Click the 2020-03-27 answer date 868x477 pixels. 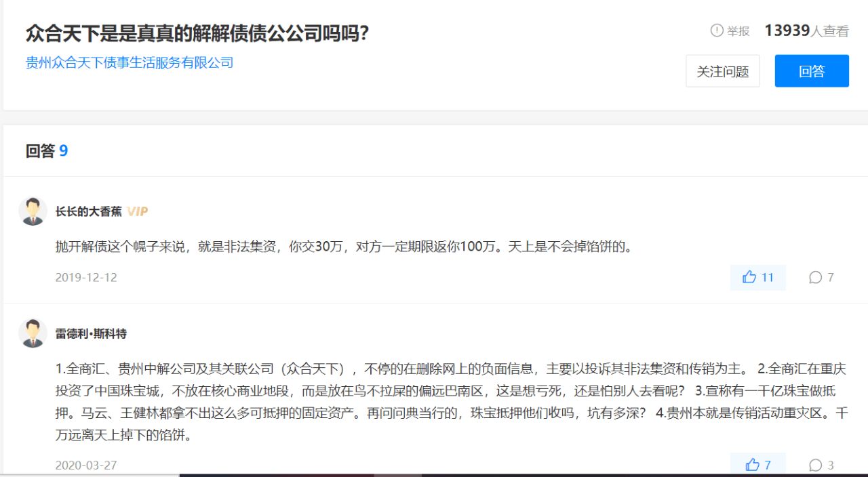(86, 465)
